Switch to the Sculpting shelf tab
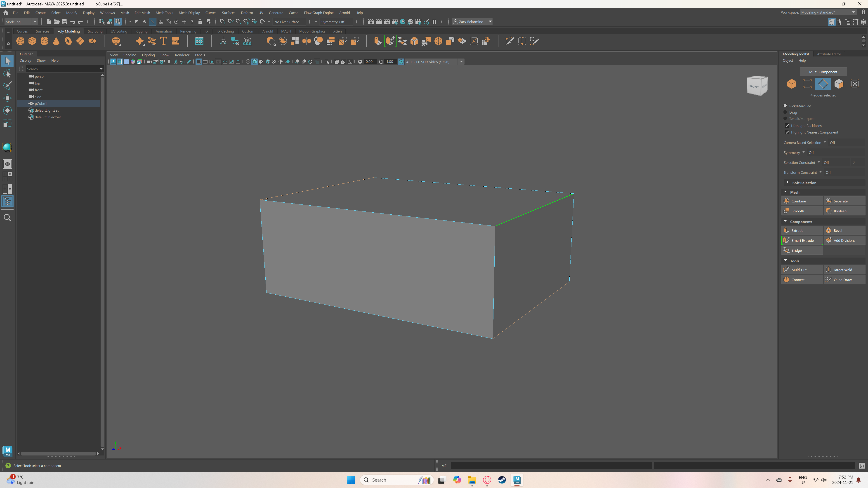The image size is (868, 488). click(x=95, y=31)
